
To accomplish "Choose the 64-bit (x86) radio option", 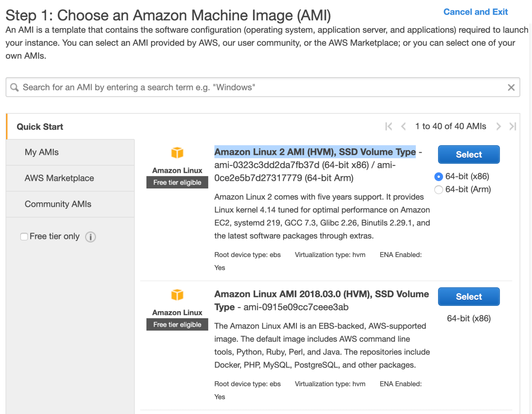I will [x=438, y=177].
